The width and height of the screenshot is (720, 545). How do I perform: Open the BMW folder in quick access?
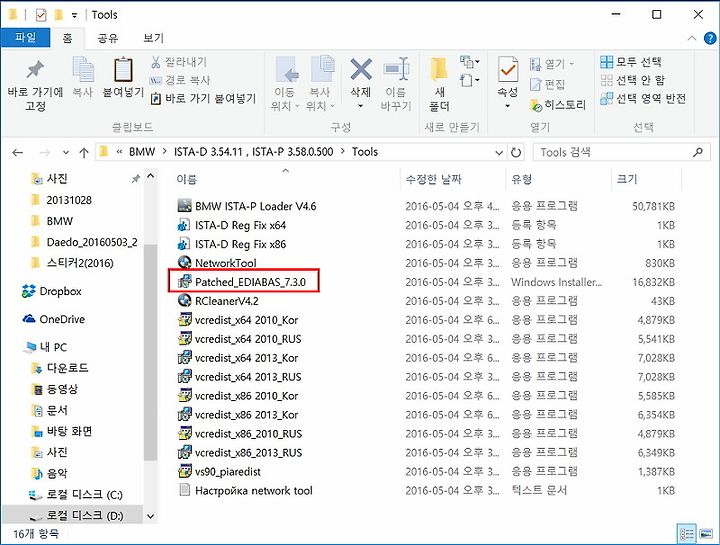pos(51,221)
